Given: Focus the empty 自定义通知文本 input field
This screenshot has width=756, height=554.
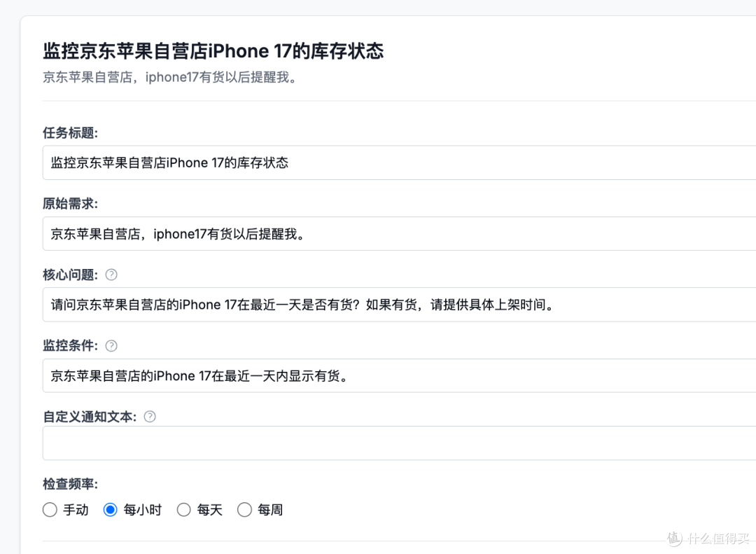Looking at the screenshot, I should pos(399,443).
